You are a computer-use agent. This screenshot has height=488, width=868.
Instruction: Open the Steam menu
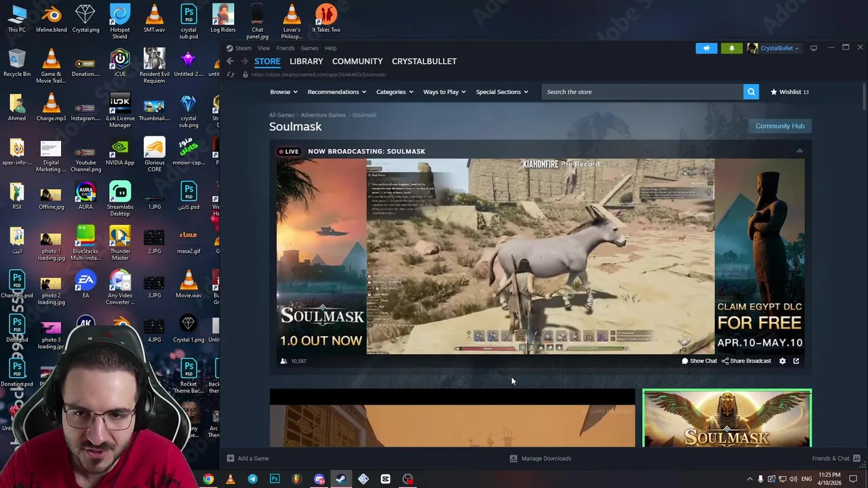pos(243,48)
